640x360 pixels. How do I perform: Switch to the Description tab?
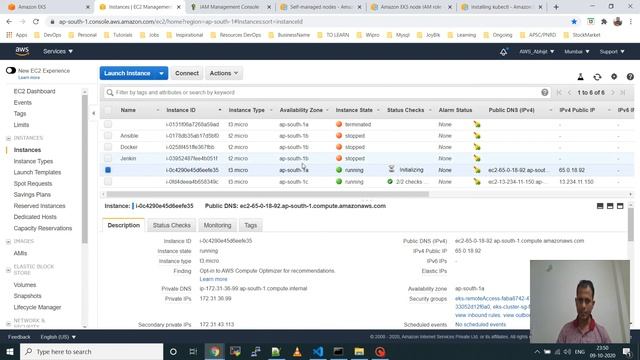click(x=124, y=225)
